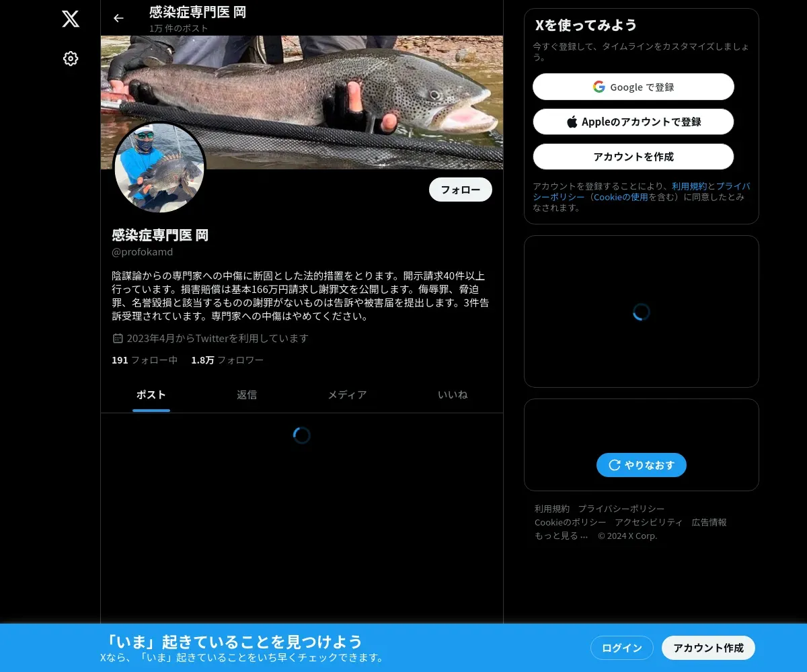
Task: Click the @profokamd handle text
Action: pos(143,252)
